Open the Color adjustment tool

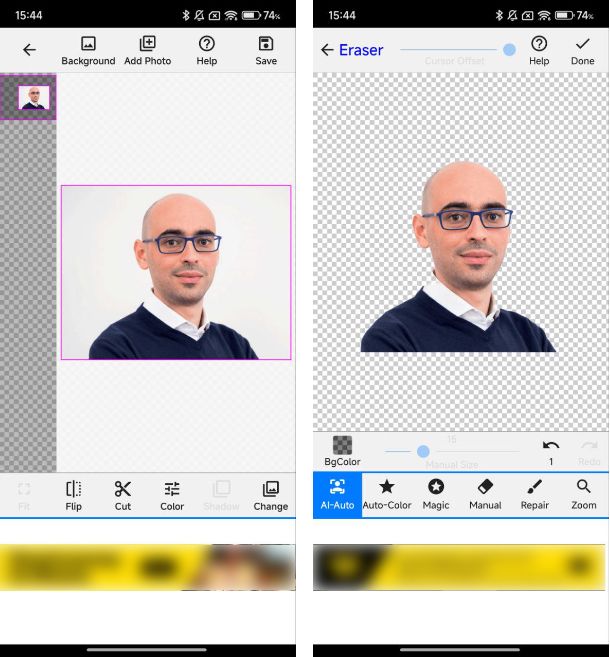click(172, 496)
